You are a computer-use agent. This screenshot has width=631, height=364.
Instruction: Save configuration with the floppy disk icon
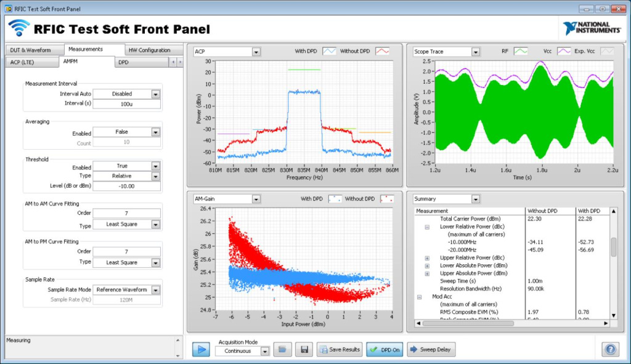pyautogui.click(x=303, y=349)
